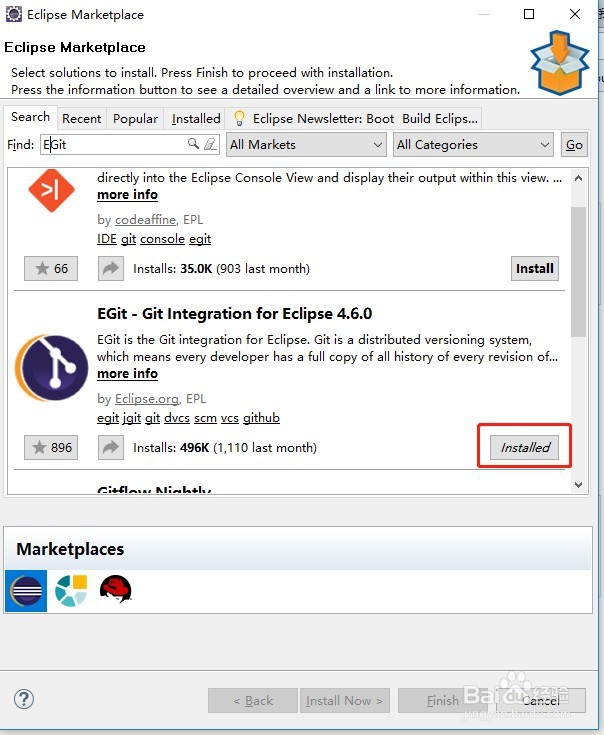
Task: Share the console plugin with 35.0K installs
Action: click(x=111, y=269)
